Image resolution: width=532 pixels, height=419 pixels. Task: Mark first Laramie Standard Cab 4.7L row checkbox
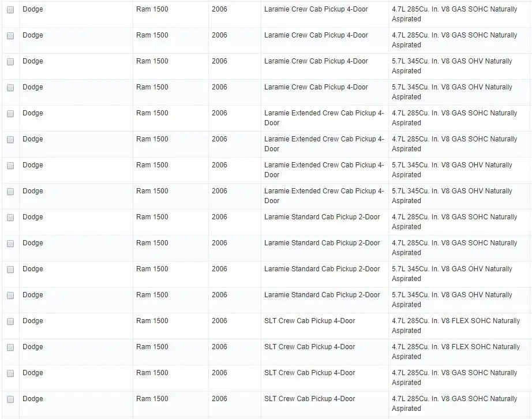[10, 218]
